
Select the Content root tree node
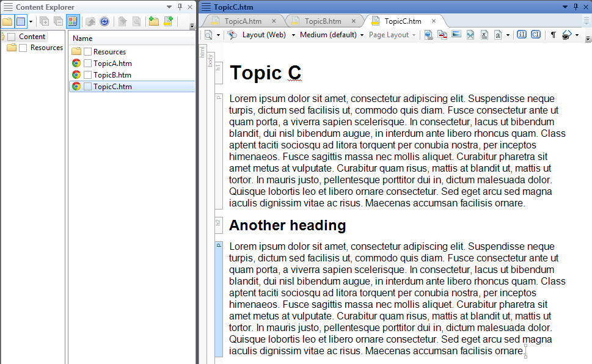(32, 37)
